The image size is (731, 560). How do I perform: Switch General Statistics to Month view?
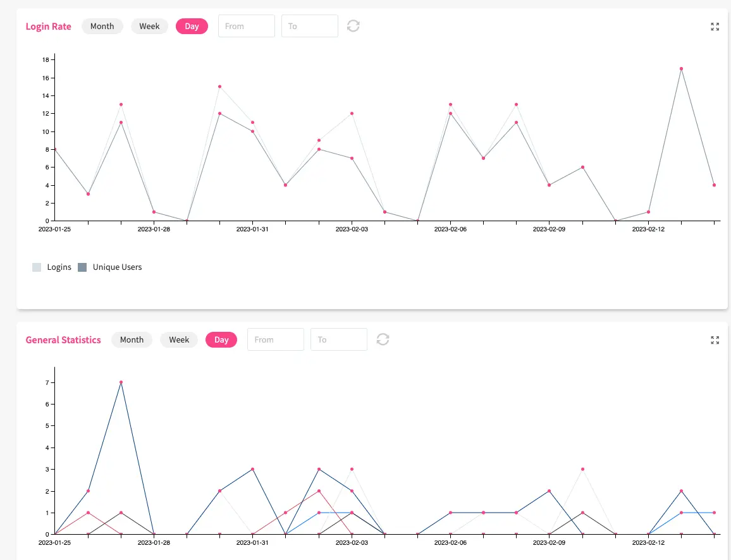tap(132, 339)
